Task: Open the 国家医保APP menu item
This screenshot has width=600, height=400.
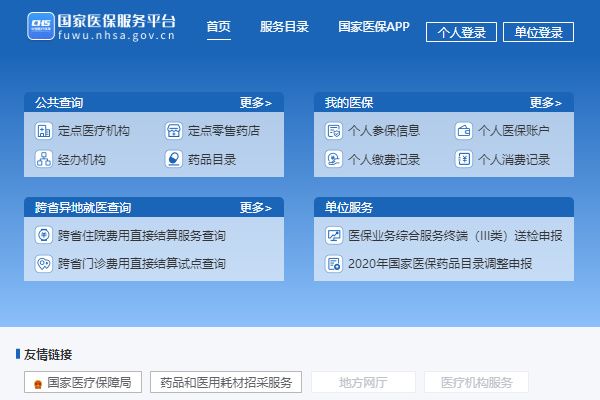Action: click(x=374, y=26)
